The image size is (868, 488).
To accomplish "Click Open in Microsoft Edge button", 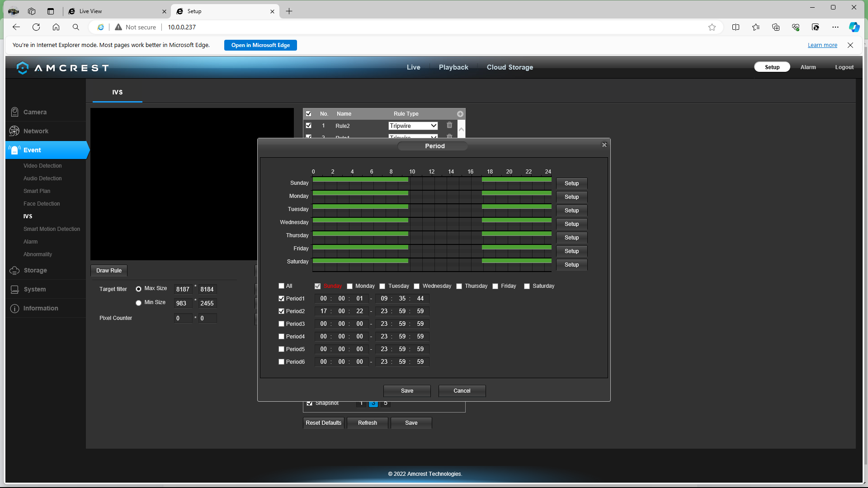I will [x=260, y=45].
